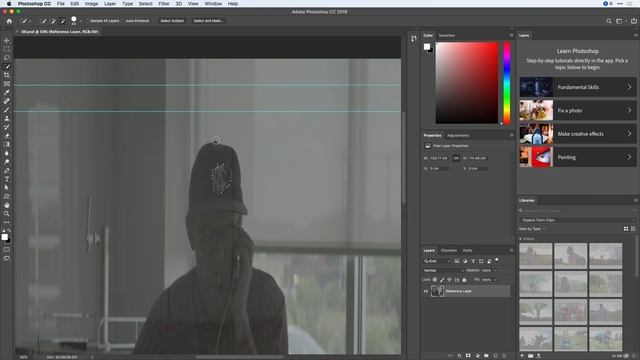Switch to the Adjustments tab
This screenshot has width=640, height=360.
tap(458, 136)
